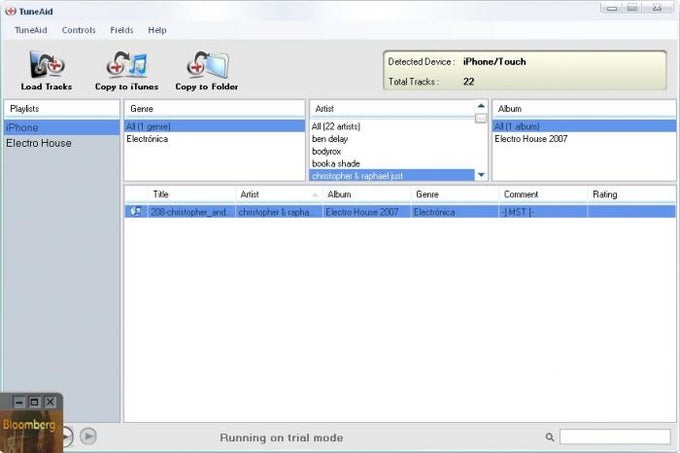Sort tracks by the Artist column header

[279, 194]
